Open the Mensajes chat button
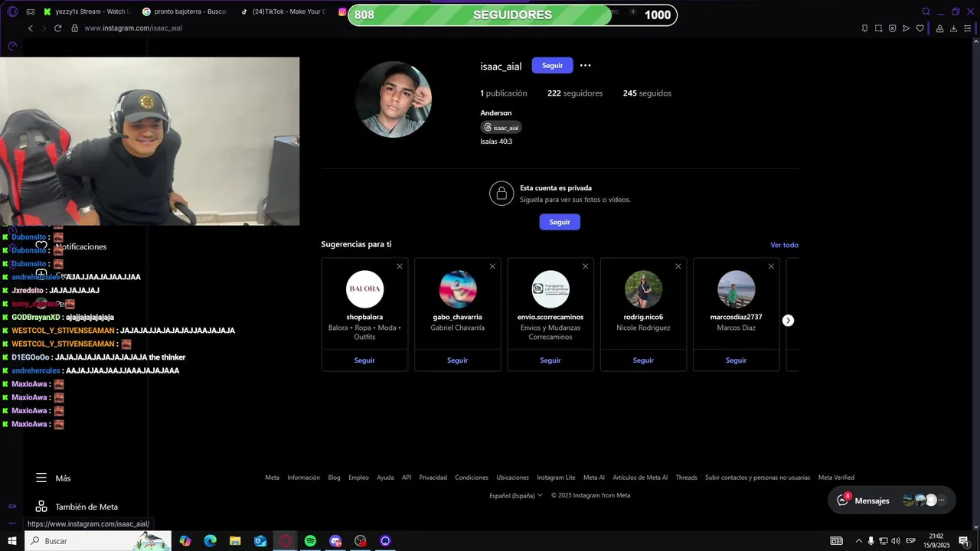This screenshot has height=551, width=980. click(x=892, y=500)
